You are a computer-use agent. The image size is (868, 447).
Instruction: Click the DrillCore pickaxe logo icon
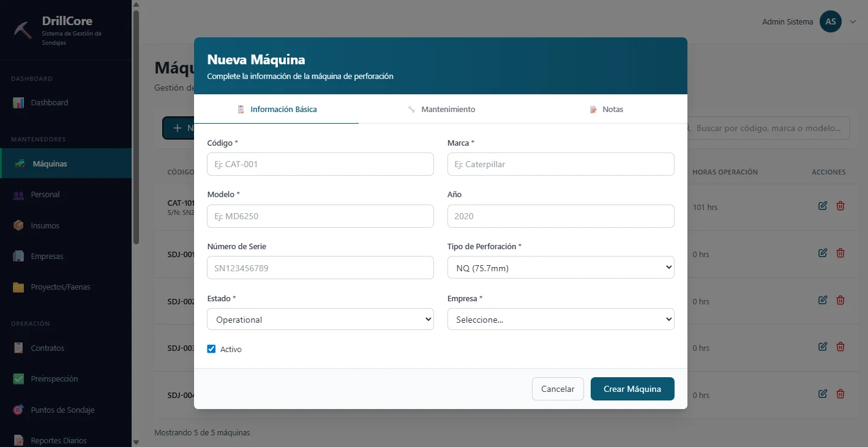pyautogui.click(x=23, y=29)
